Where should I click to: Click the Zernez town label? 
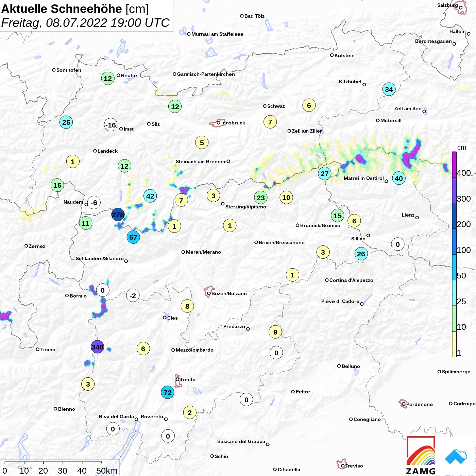37,246
